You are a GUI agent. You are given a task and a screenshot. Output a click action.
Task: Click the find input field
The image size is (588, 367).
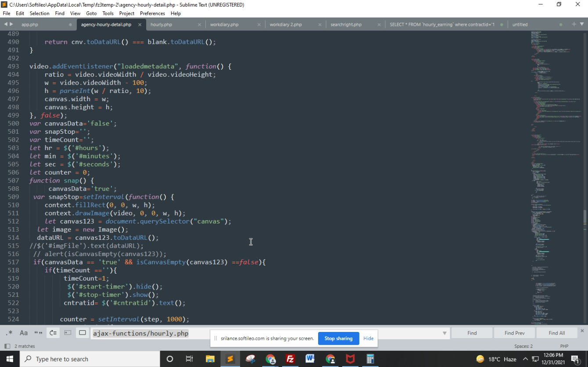pos(263,333)
